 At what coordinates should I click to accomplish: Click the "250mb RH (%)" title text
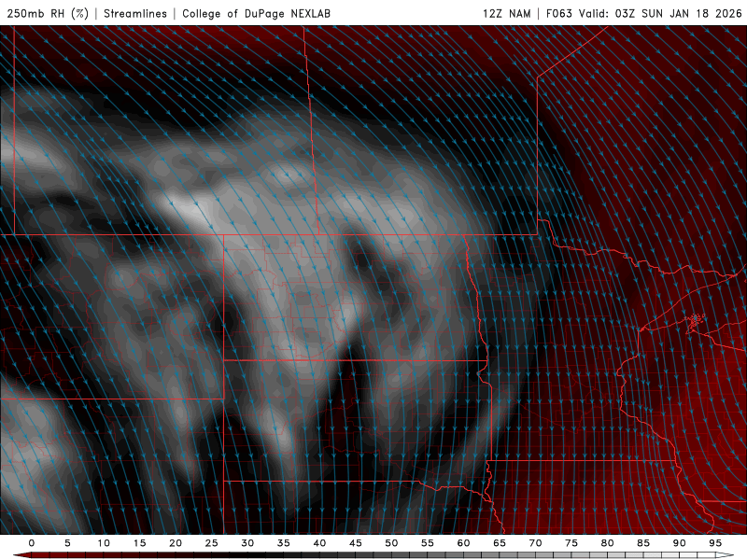[x=48, y=13]
